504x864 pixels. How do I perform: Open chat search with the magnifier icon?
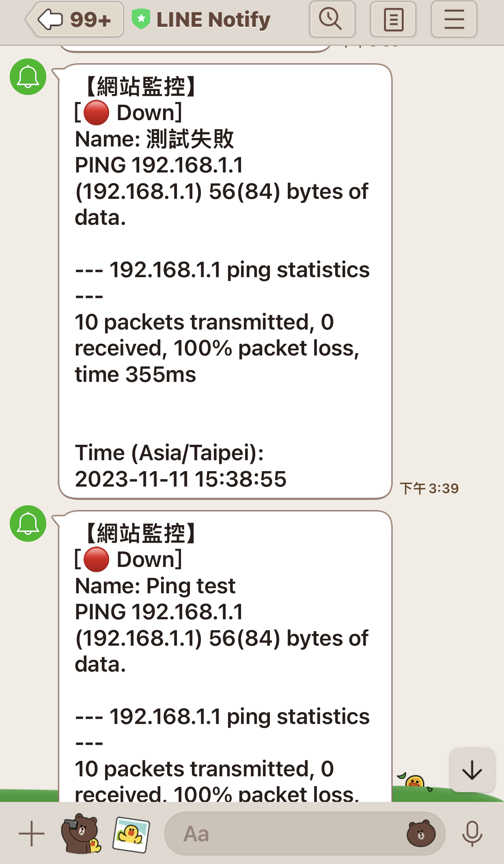(332, 19)
